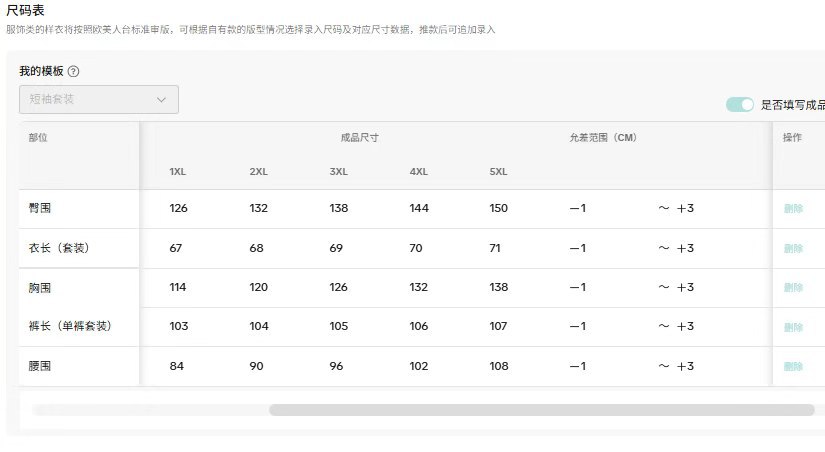Edit the 臀围 tolerance minimum −1

[x=578, y=208]
